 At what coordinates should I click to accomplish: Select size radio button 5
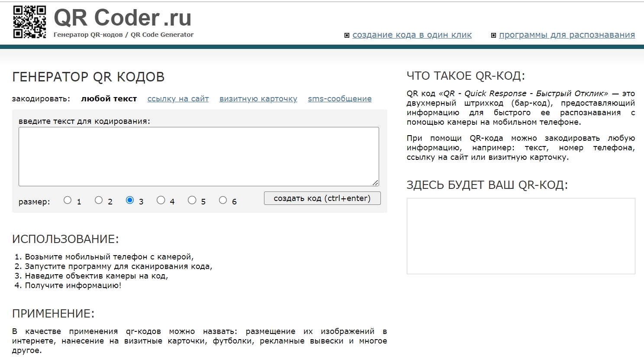[x=192, y=200]
